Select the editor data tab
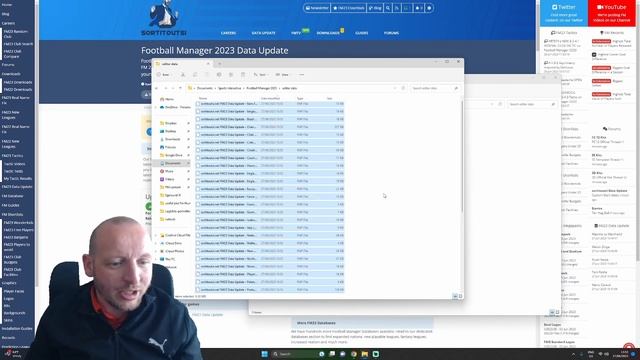 [182, 64]
